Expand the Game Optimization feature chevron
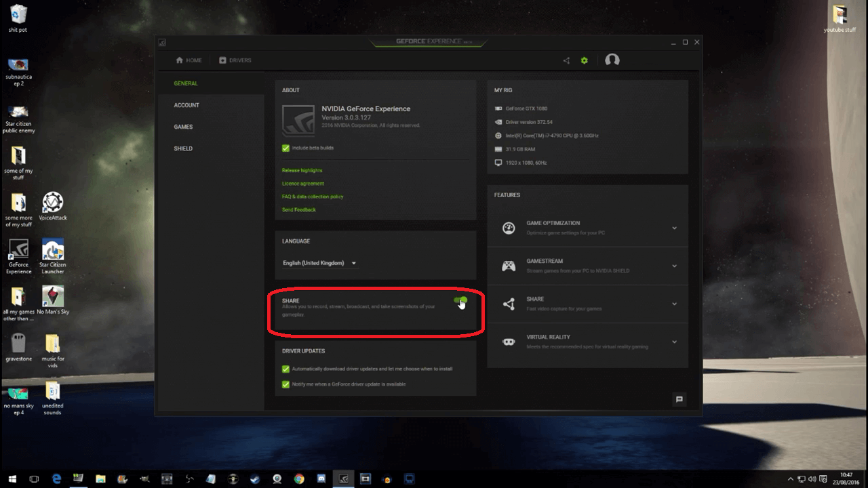 point(674,228)
